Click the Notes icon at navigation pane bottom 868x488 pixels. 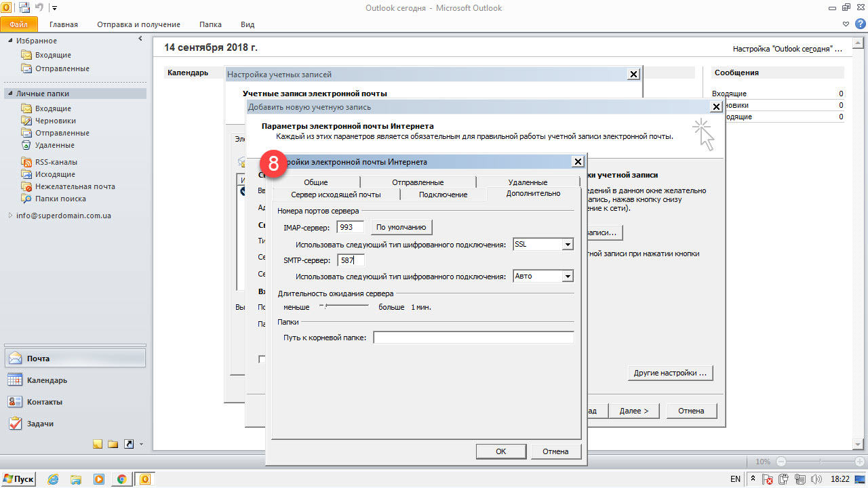[98, 444]
